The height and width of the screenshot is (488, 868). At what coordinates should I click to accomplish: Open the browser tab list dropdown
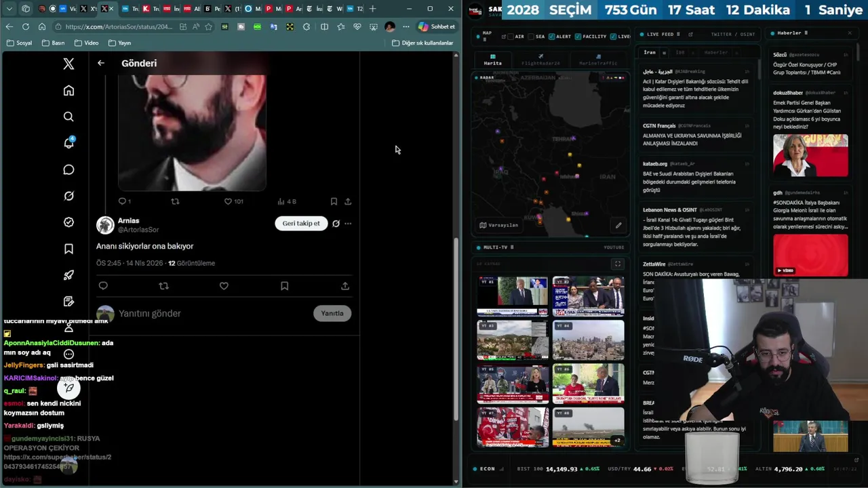click(x=9, y=9)
